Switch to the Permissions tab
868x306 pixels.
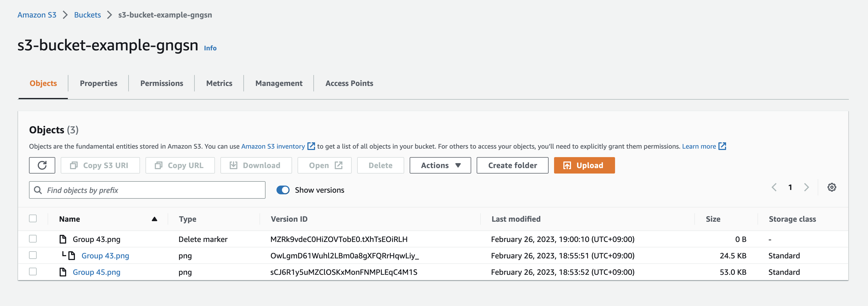click(x=161, y=83)
